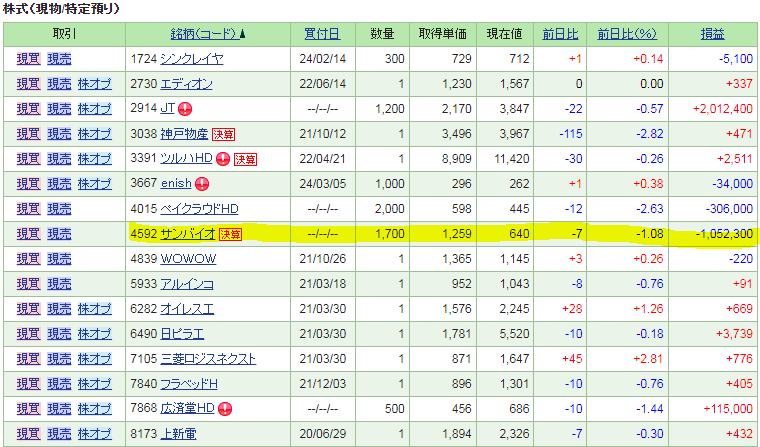
Task: Click 現売 for 三菱ロジスネクスト row
Action: pyautogui.click(x=59, y=359)
